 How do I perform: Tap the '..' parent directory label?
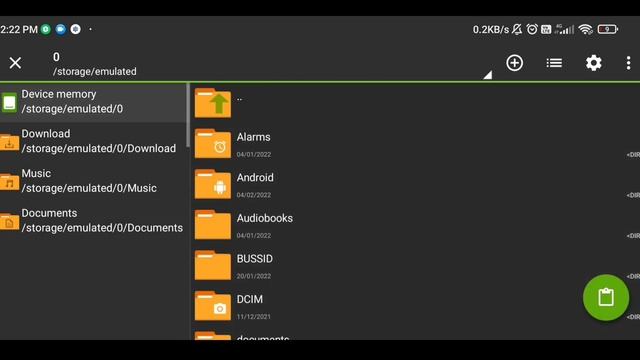[x=240, y=98]
